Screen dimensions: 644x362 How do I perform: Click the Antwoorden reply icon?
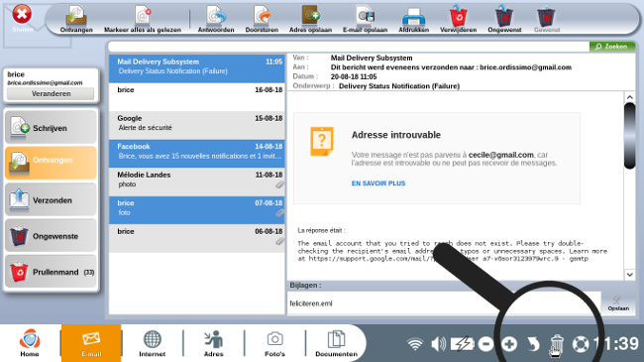[216, 19]
